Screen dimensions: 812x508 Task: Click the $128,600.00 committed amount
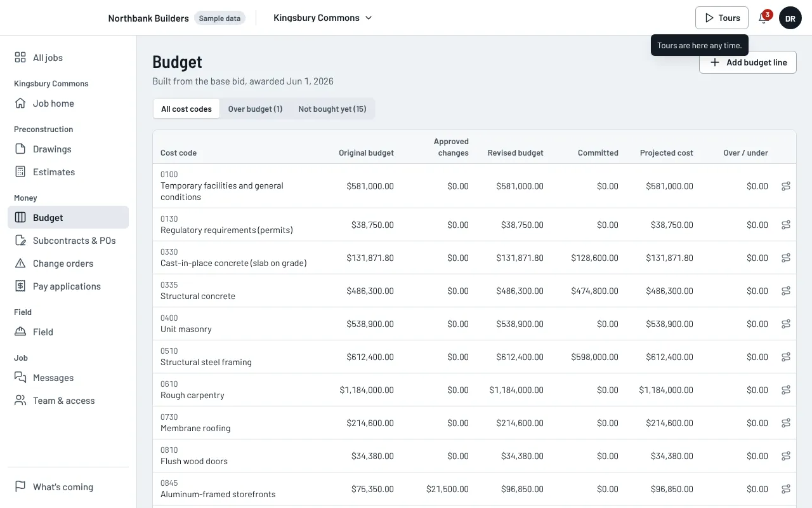tap(594, 258)
